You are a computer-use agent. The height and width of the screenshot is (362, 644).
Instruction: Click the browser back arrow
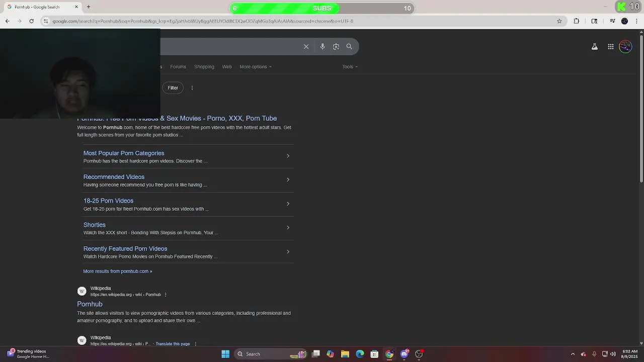(x=7, y=21)
